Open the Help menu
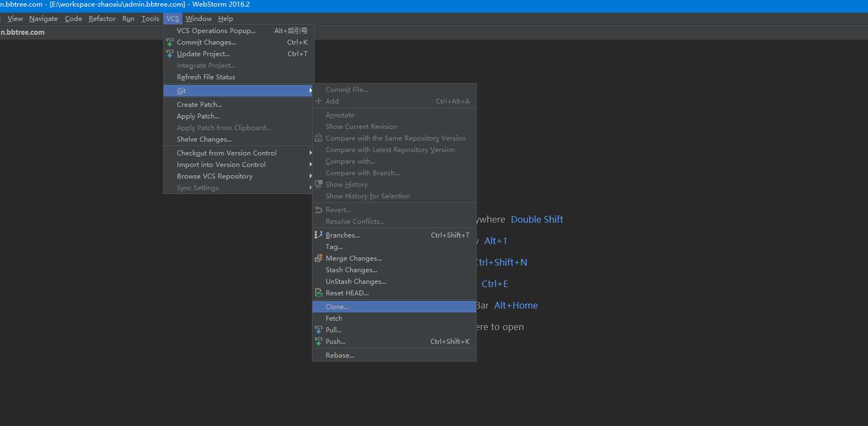Viewport: 868px width, 426px height. 225,19
